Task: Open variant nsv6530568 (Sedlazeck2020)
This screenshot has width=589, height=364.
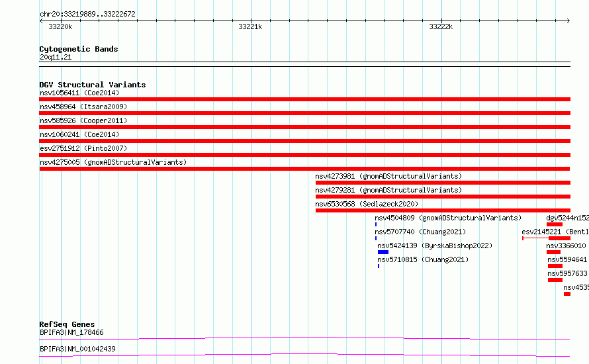Action: click(x=367, y=204)
